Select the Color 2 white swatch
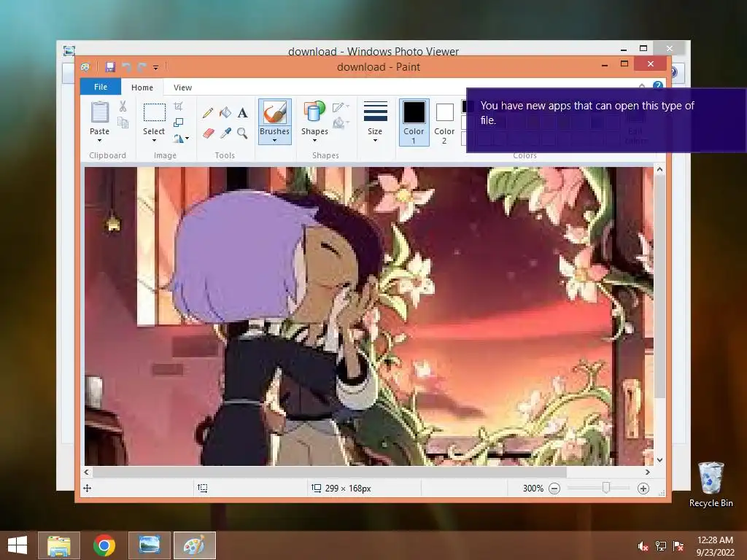747x560 pixels. (444, 112)
